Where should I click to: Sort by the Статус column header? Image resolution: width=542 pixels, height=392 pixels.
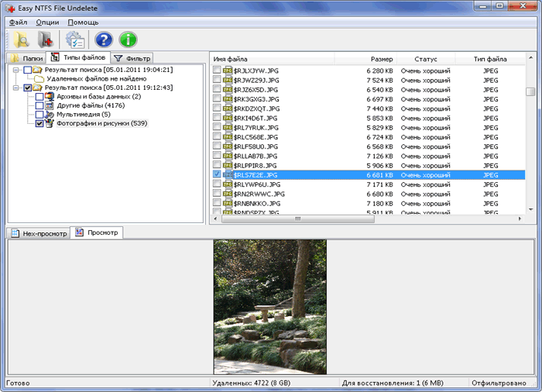[426, 59]
